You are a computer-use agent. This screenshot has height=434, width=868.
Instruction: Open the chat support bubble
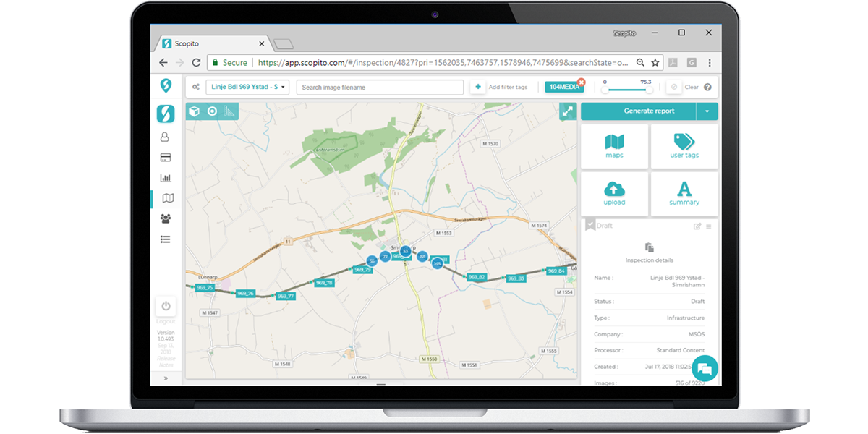[x=705, y=369]
